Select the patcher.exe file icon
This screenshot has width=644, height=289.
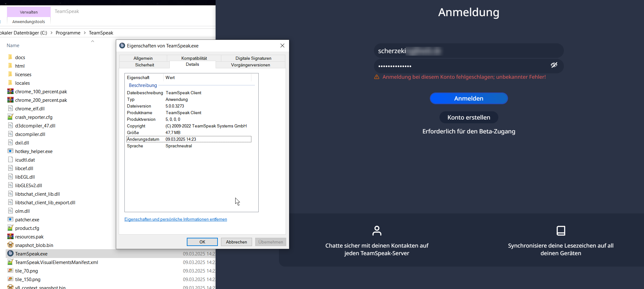click(x=10, y=219)
